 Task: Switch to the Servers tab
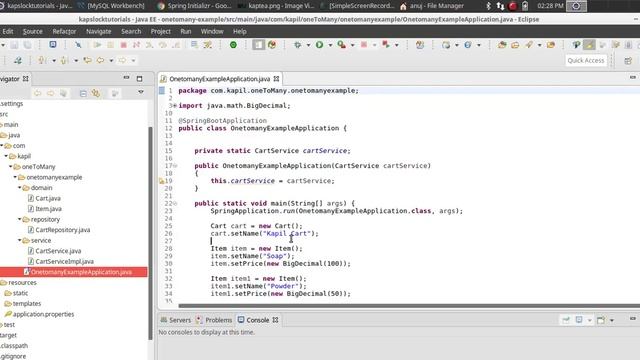tap(176, 320)
